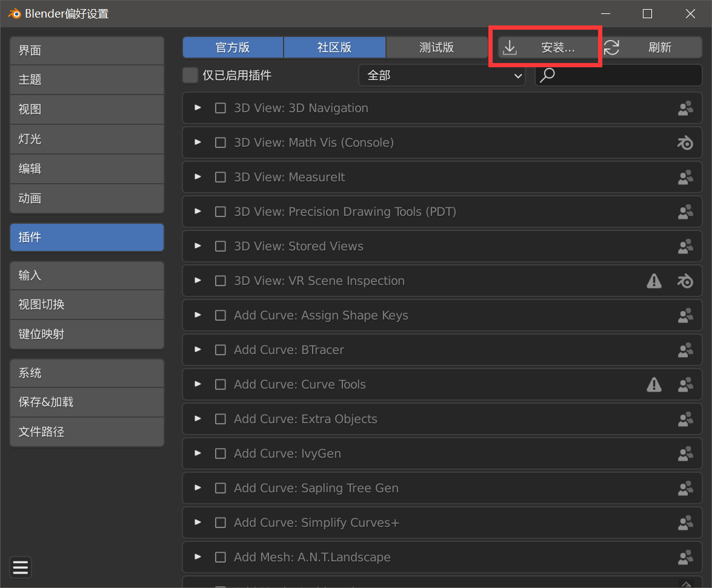Image resolution: width=712 pixels, height=588 pixels.
Task: Enable the 3D Navigation add-on checkbox
Action: pos(220,108)
